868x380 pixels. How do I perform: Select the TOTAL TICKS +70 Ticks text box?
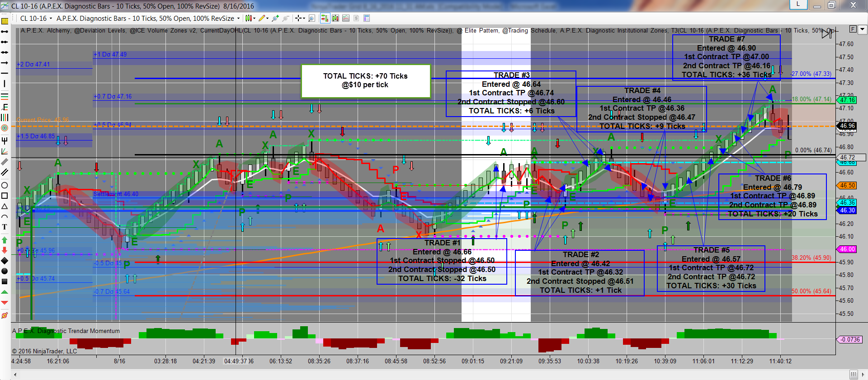coord(365,81)
